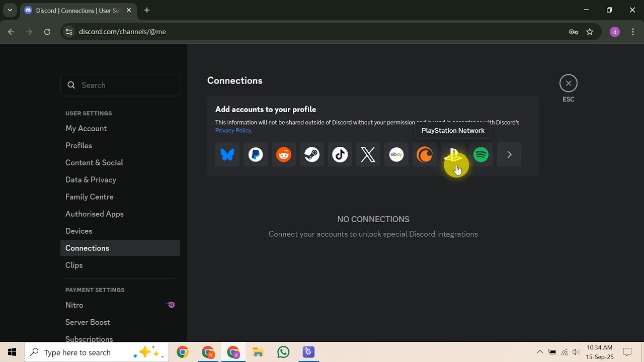Open My Account settings

click(120, 129)
